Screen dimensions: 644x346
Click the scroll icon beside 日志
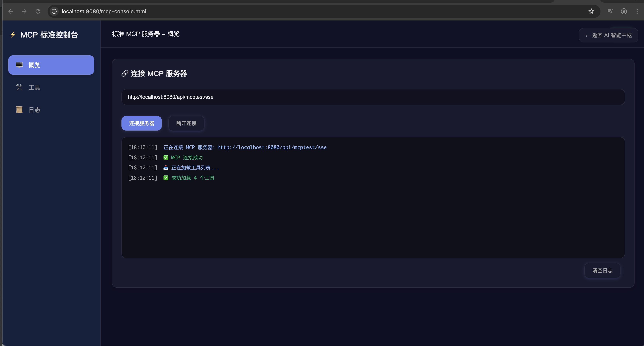click(19, 110)
